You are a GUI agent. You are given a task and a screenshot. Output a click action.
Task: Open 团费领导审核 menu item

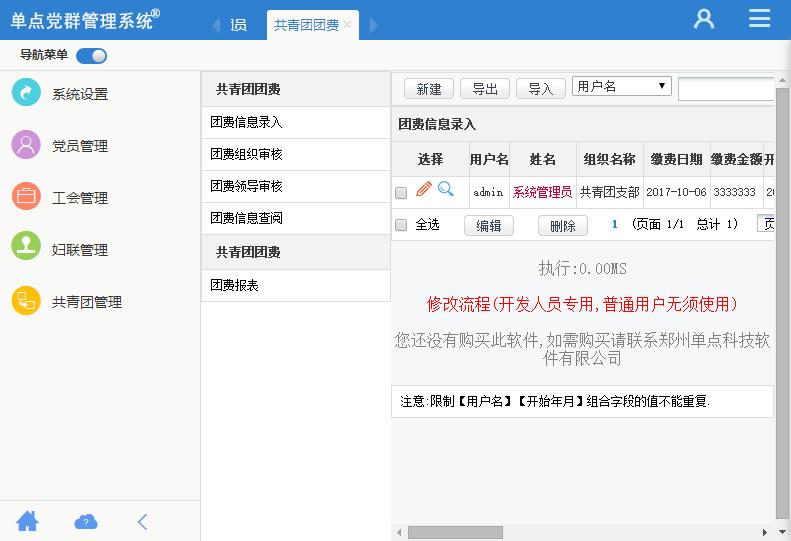(296, 186)
